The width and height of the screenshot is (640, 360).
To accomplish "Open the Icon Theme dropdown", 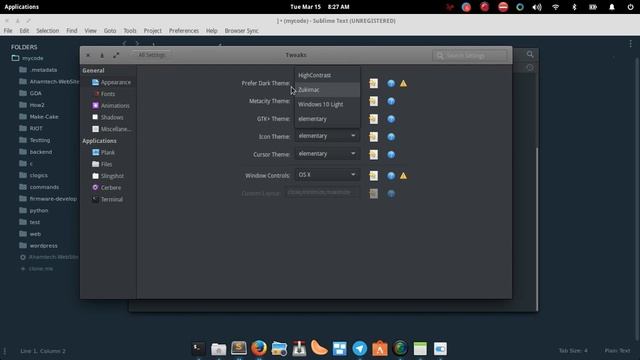I will [327, 136].
